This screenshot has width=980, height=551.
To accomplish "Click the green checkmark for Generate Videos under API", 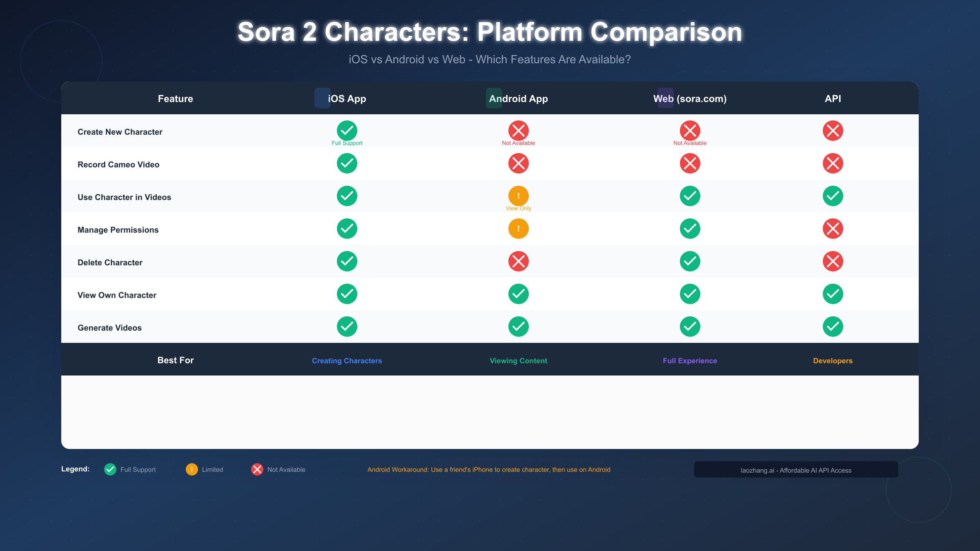I will tap(833, 327).
